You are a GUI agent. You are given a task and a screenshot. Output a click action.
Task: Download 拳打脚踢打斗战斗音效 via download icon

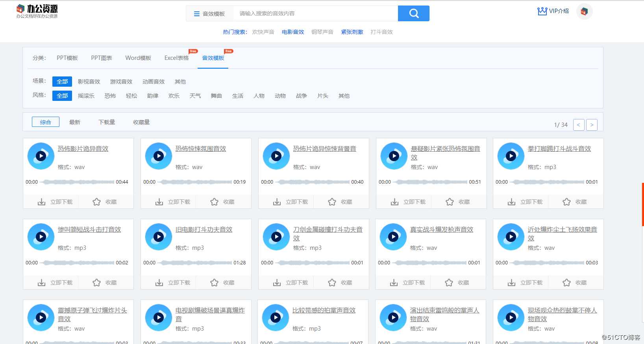point(511,202)
